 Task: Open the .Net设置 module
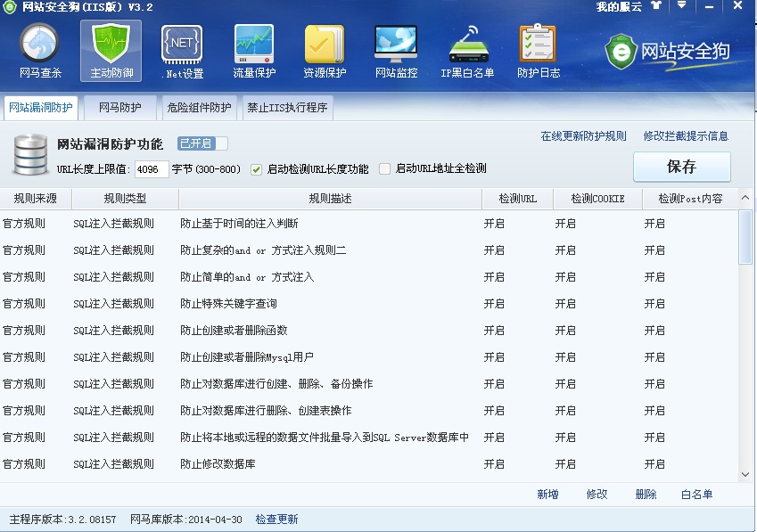[182, 52]
